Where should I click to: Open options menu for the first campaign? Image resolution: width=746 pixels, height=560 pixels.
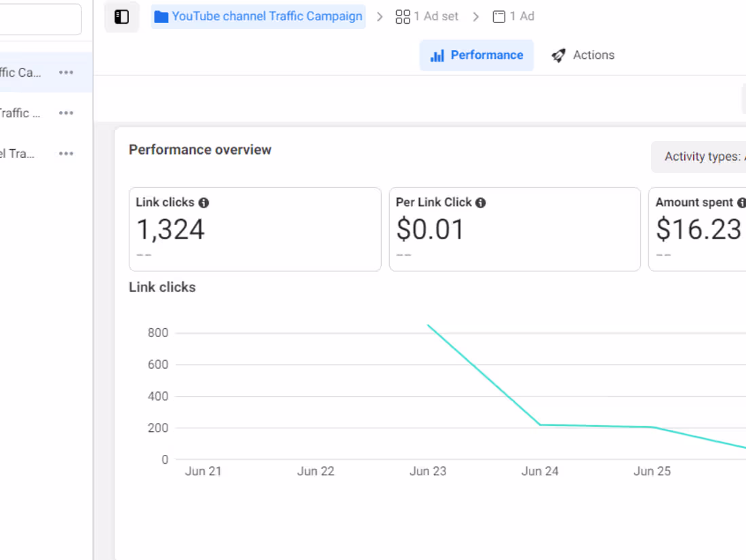pyautogui.click(x=66, y=72)
